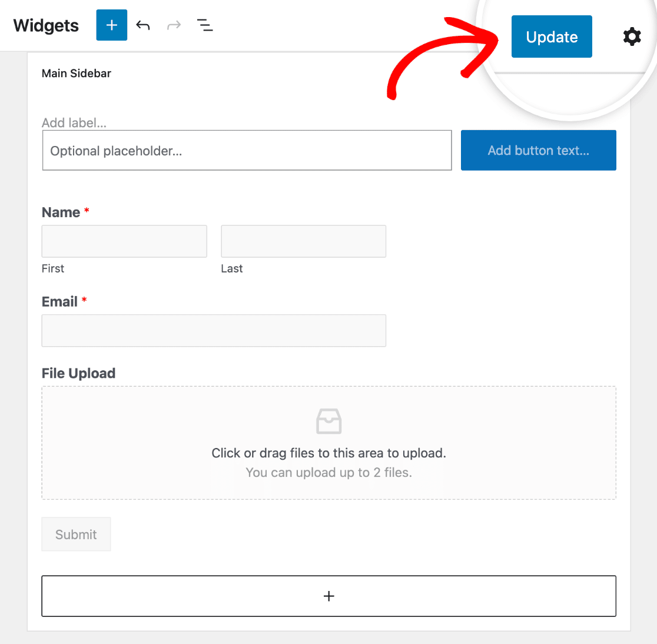This screenshot has height=644, width=657.
Task: Select the Main Sidebar widget area title
Action: pyautogui.click(x=77, y=74)
